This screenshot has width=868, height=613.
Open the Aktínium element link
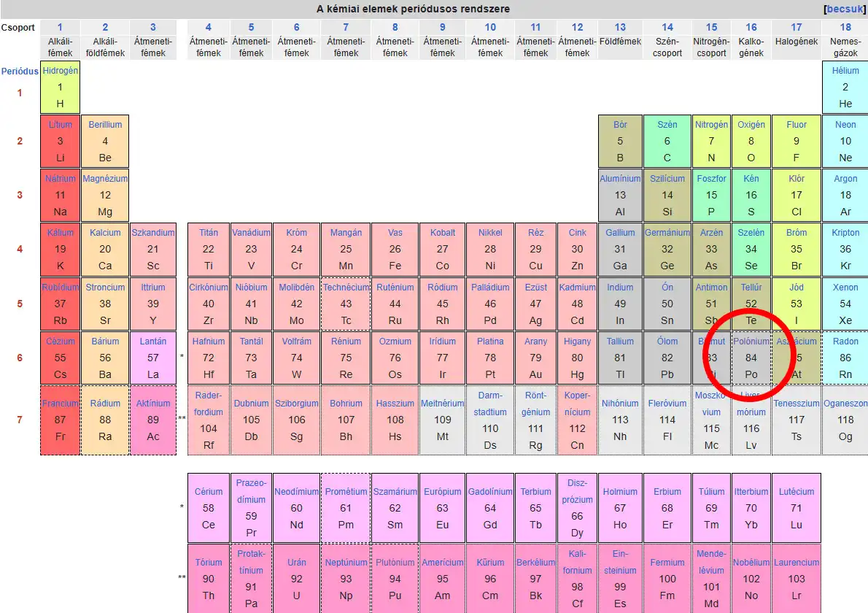pyautogui.click(x=152, y=403)
